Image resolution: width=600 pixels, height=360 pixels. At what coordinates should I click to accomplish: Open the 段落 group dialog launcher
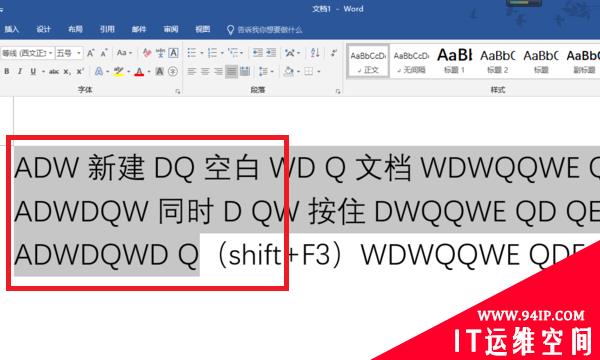(x=338, y=91)
